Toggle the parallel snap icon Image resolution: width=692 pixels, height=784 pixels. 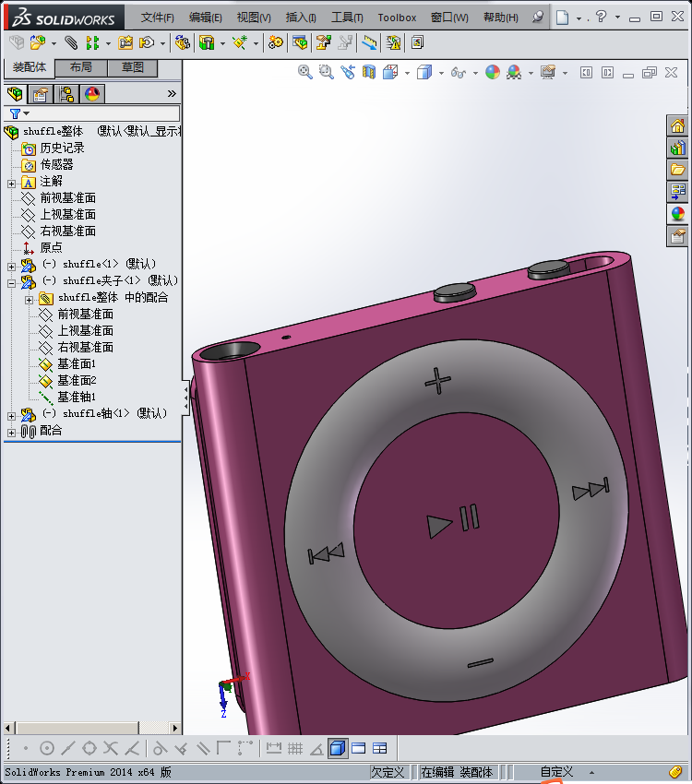click(x=202, y=748)
